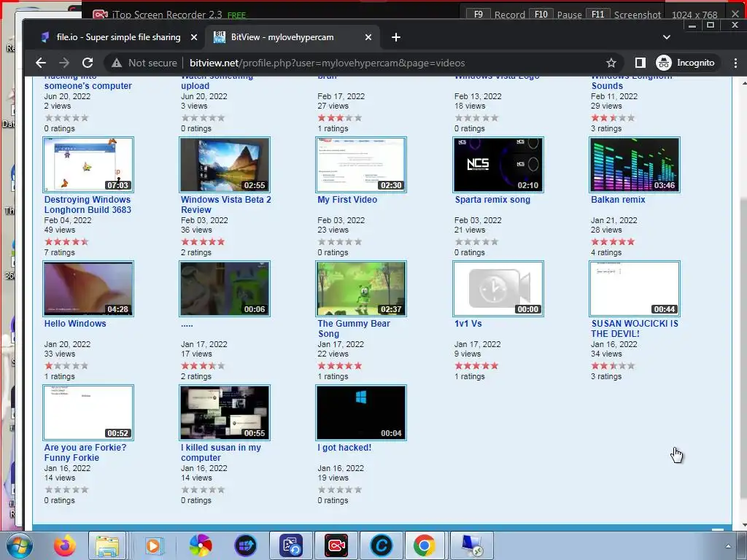Click the I got hacked! title link
Viewport: 747px width, 560px height.
(x=344, y=447)
